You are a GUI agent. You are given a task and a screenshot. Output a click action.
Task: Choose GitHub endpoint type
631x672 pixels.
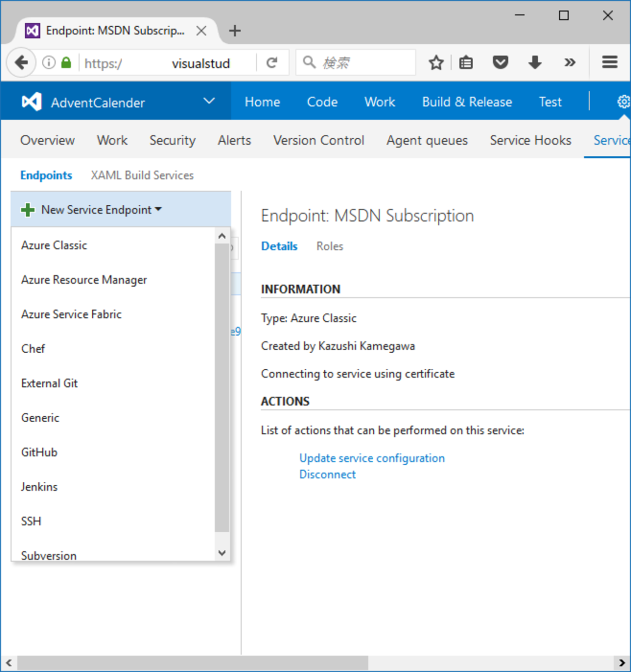tap(39, 452)
